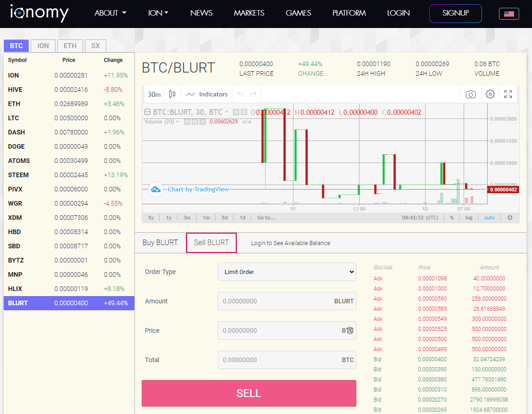Select HIVE row in market list
Screen dimensions: 532x414
coord(69,90)
